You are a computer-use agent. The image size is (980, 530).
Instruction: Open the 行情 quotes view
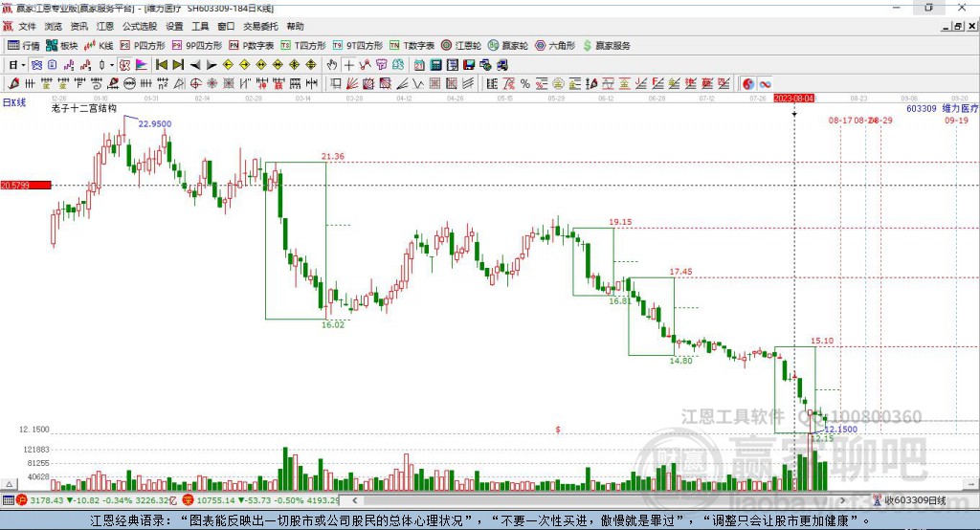coord(24,46)
